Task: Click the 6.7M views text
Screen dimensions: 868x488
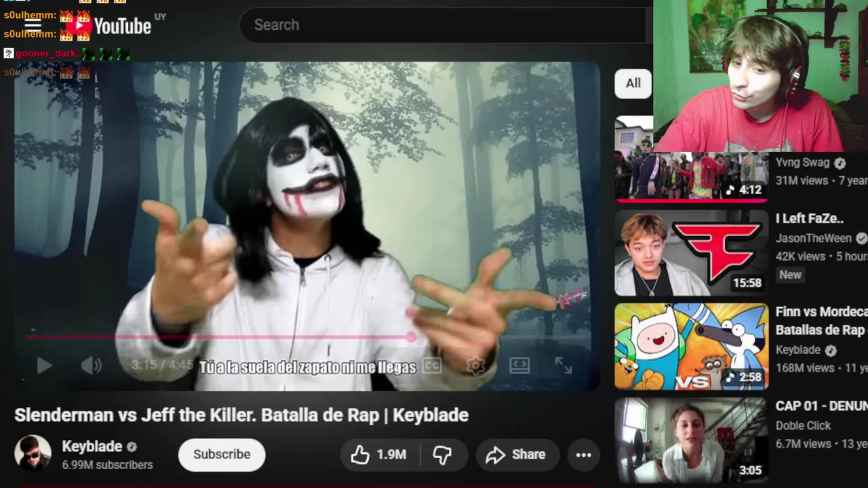Action: pos(804,444)
